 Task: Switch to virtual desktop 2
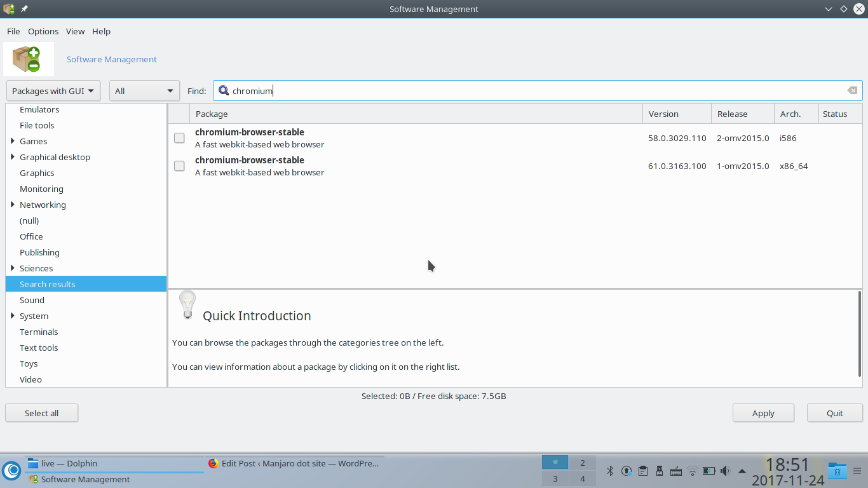pos(582,463)
